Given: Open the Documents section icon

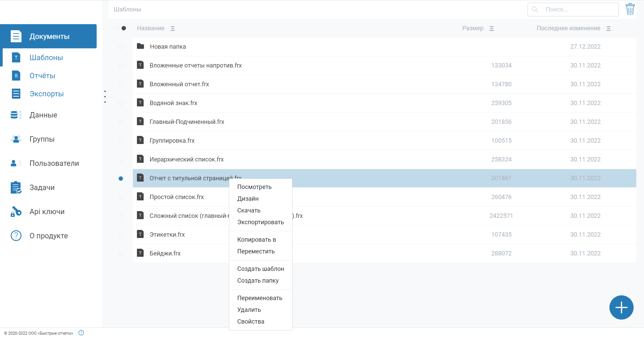Looking at the screenshot, I should 16,36.
